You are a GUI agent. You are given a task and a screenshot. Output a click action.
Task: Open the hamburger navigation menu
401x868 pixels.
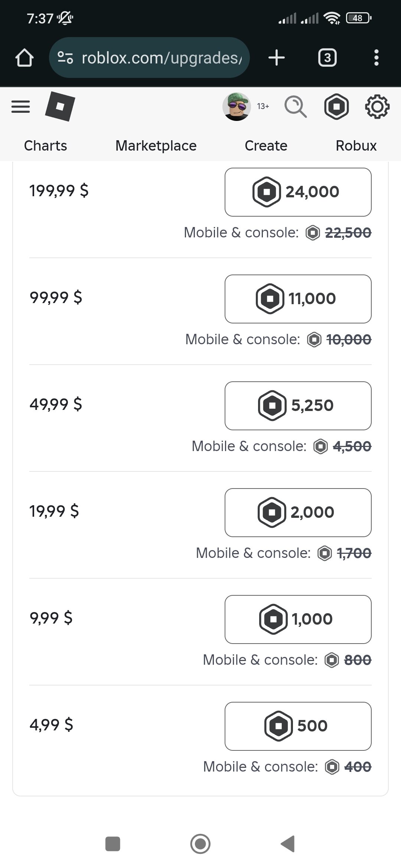click(x=21, y=107)
